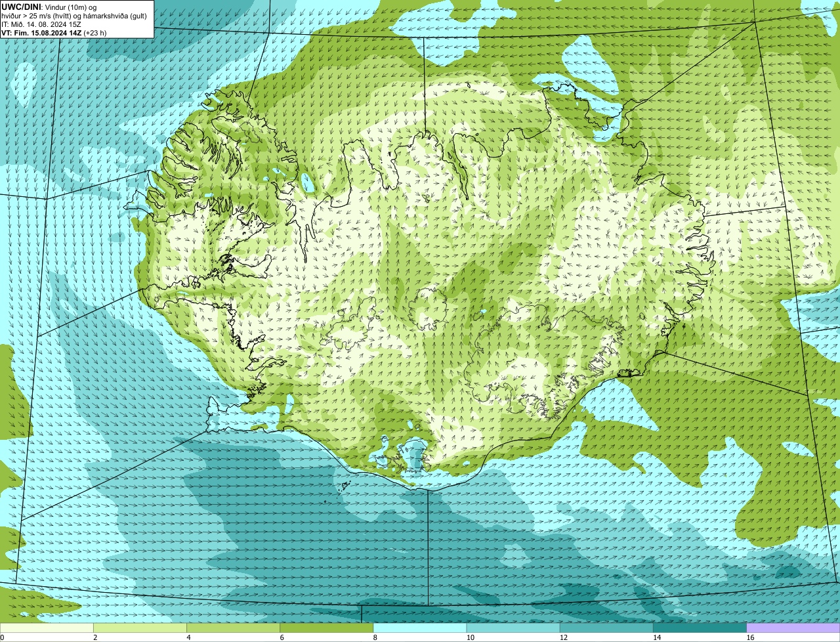Click the legend label '8'
Screen dimensions: 840x642
coord(375,637)
